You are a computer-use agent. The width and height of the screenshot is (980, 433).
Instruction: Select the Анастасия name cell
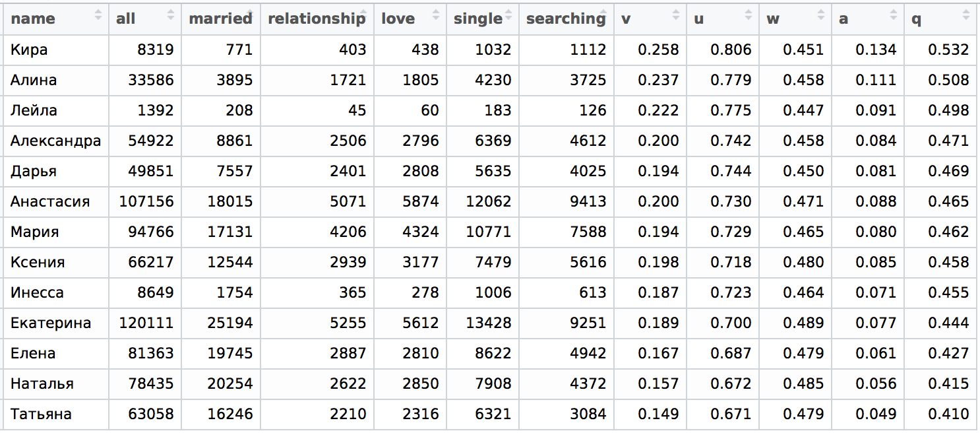pyautogui.click(x=57, y=201)
